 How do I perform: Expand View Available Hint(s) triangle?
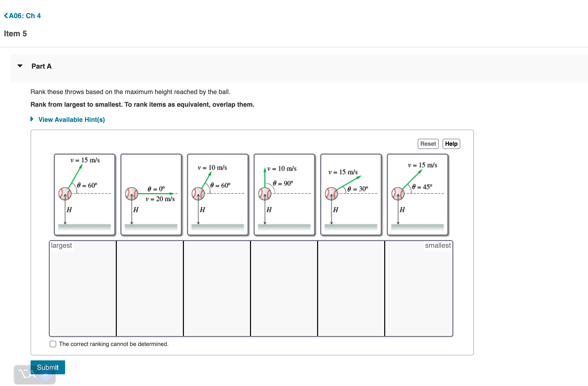pyautogui.click(x=32, y=119)
